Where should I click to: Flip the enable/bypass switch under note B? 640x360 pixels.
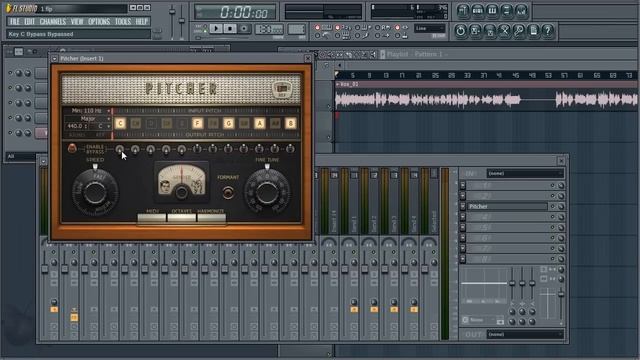290,149
